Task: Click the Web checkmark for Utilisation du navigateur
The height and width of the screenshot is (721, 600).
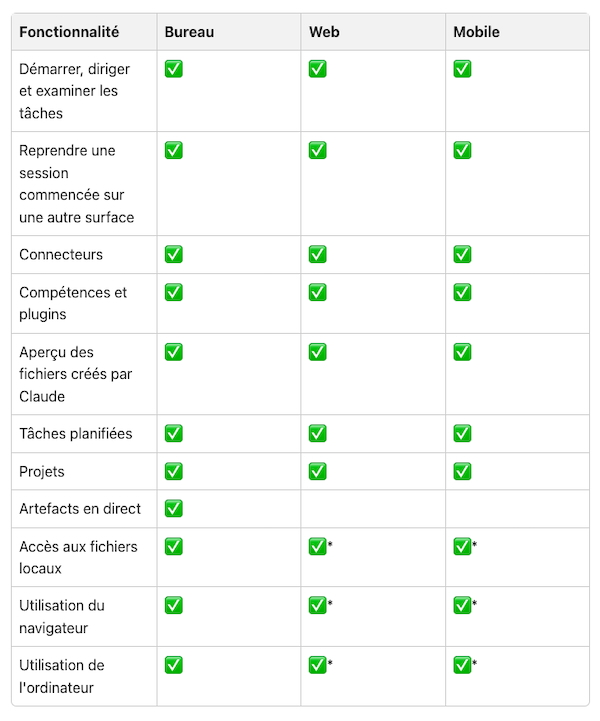Action: [318, 605]
